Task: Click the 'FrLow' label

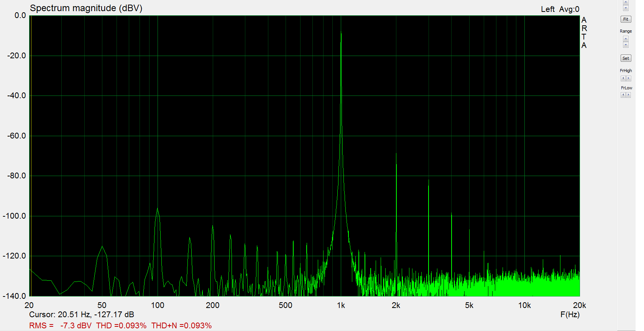Action: [x=626, y=88]
